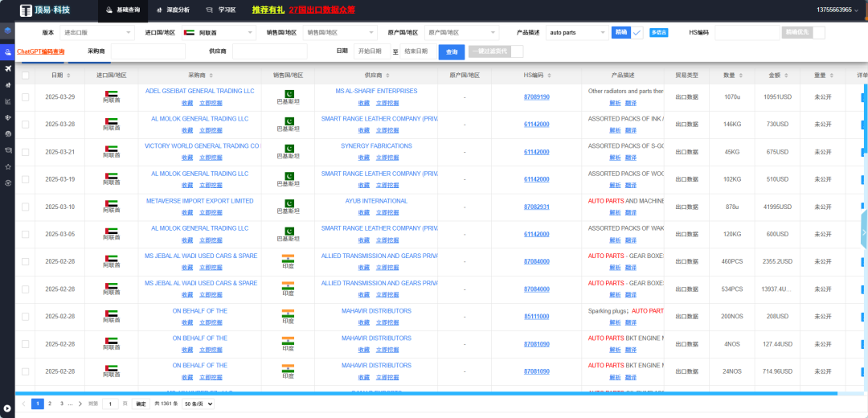Check the row dated 2025-03-19
The height and width of the screenshot is (418, 868).
(26, 179)
